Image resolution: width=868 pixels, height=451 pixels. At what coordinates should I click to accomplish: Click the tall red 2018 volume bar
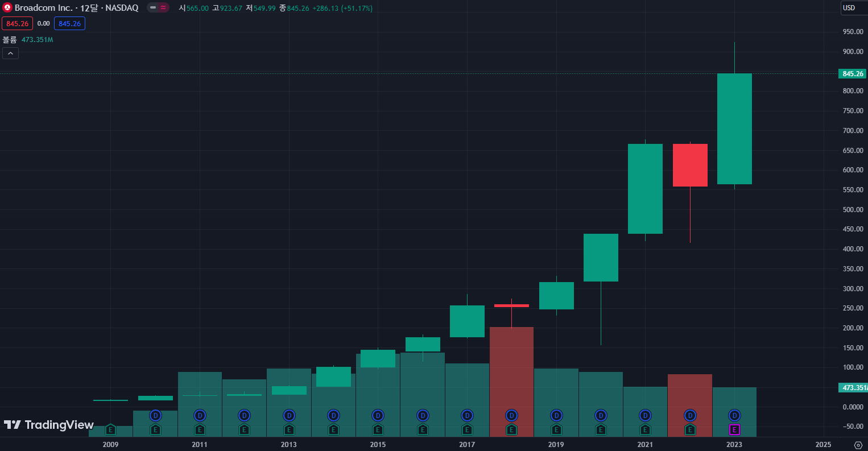click(x=511, y=382)
